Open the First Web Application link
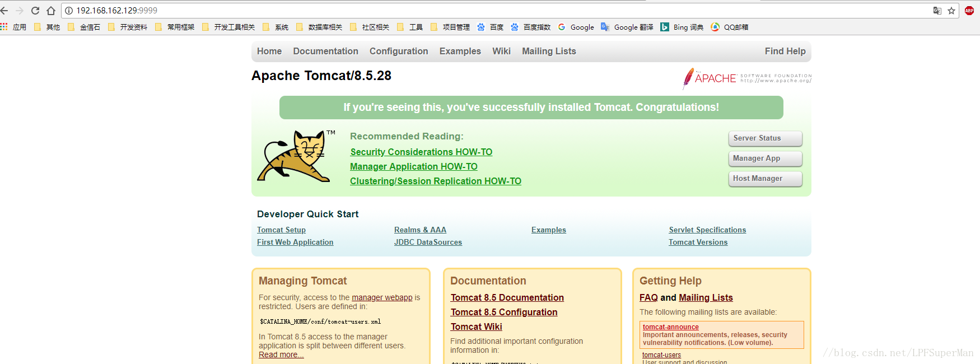 (x=295, y=242)
